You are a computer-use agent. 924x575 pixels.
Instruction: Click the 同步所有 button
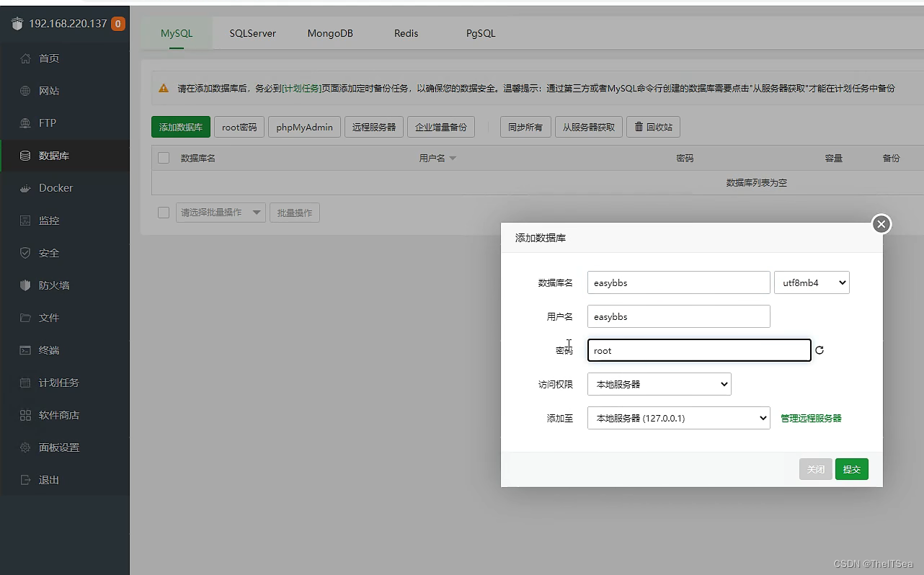click(525, 127)
